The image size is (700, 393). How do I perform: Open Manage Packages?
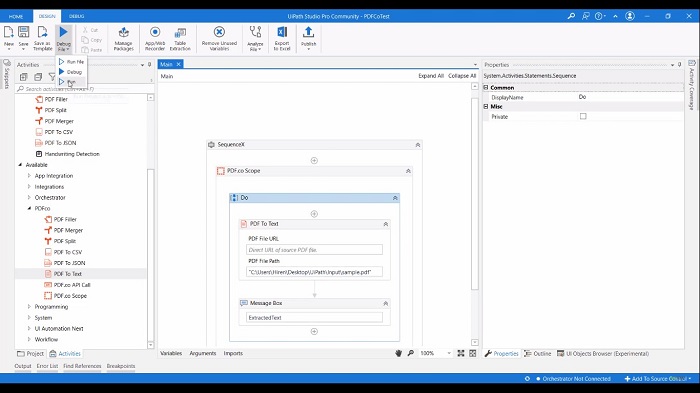[124, 38]
